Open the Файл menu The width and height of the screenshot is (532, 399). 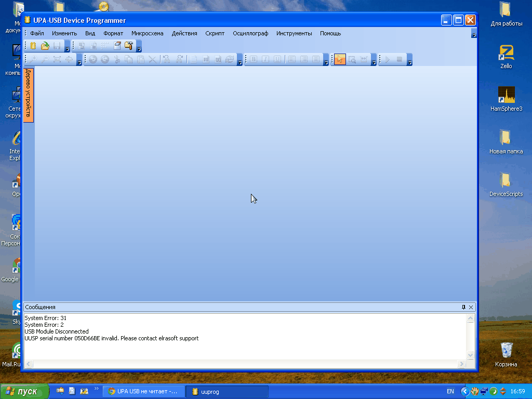pyautogui.click(x=37, y=33)
